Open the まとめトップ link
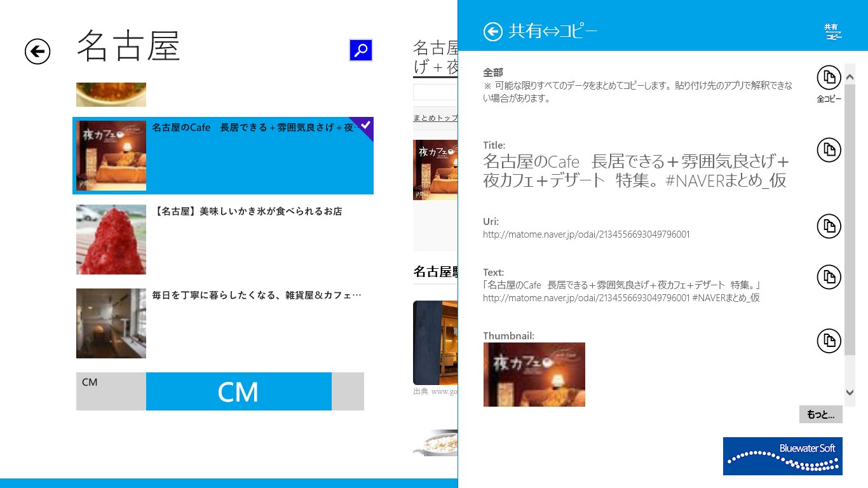 pos(435,118)
